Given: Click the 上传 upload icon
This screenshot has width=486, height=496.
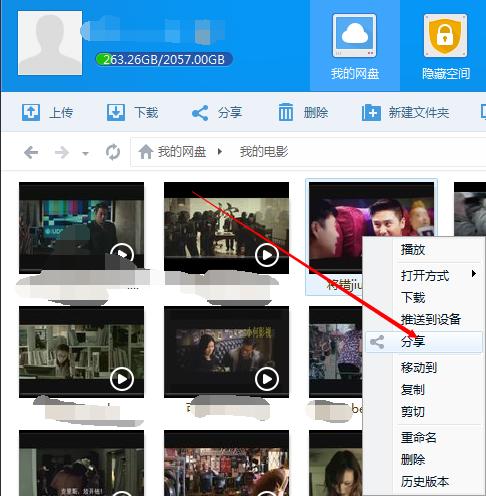Looking at the screenshot, I should click(31, 112).
